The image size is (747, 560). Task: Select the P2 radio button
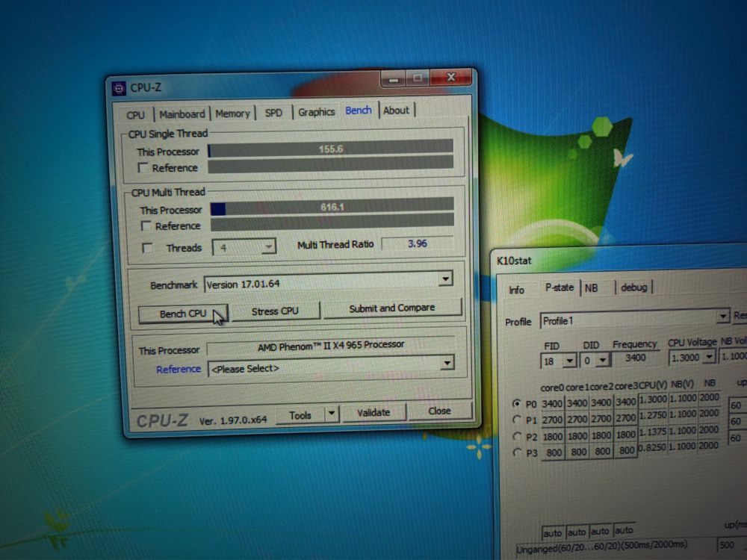[517, 436]
